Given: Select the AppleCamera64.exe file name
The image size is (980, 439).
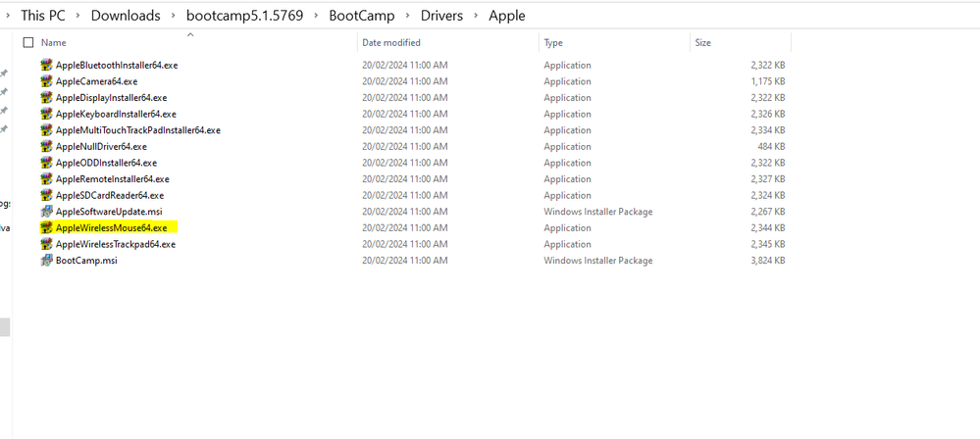Looking at the screenshot, I should [97, 81].
